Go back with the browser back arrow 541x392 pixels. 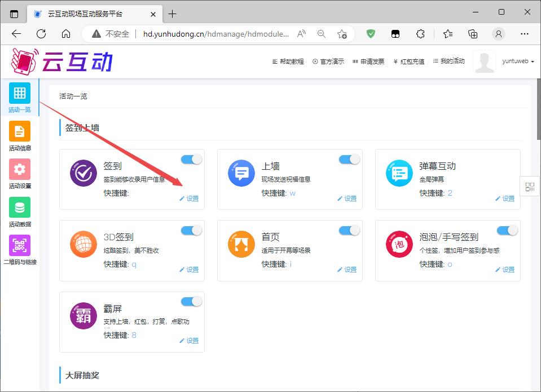pyautogui.click(x=16, y=34)
